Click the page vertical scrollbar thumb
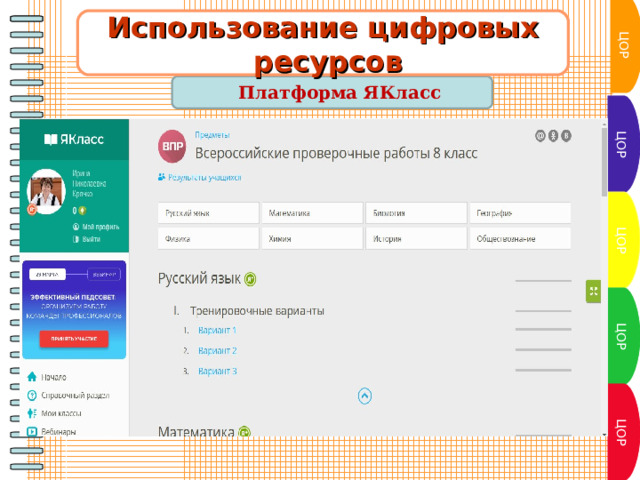The image size is (640, 480). point(604,162)
